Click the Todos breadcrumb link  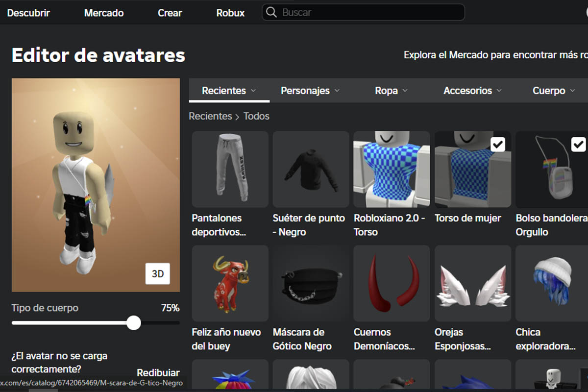tap(257, 116)
